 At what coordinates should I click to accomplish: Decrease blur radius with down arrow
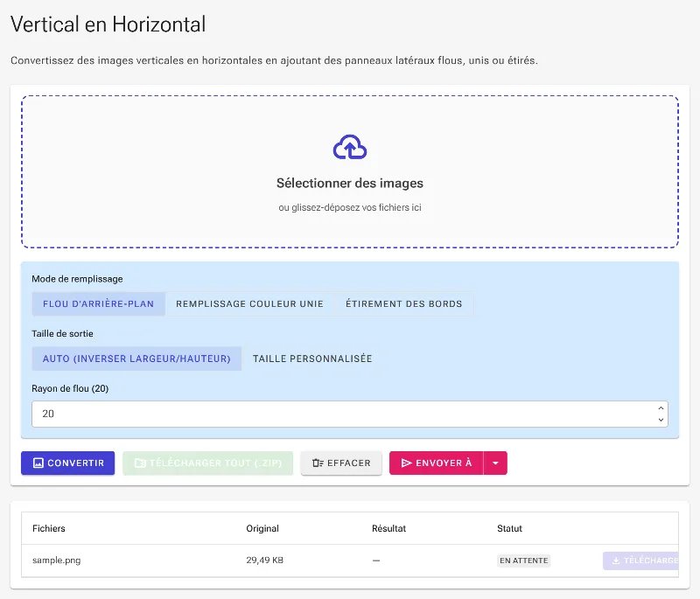pyautogui.click(x=661, y=420)
